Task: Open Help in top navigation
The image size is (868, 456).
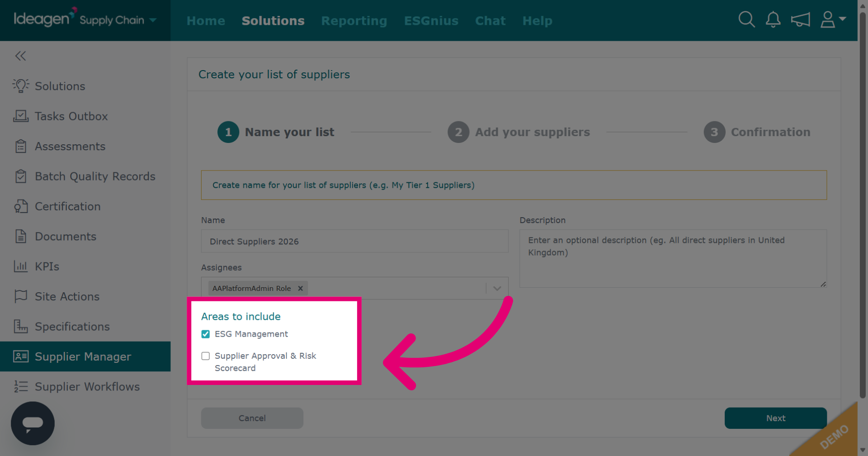Action: [x=537, y=21]
